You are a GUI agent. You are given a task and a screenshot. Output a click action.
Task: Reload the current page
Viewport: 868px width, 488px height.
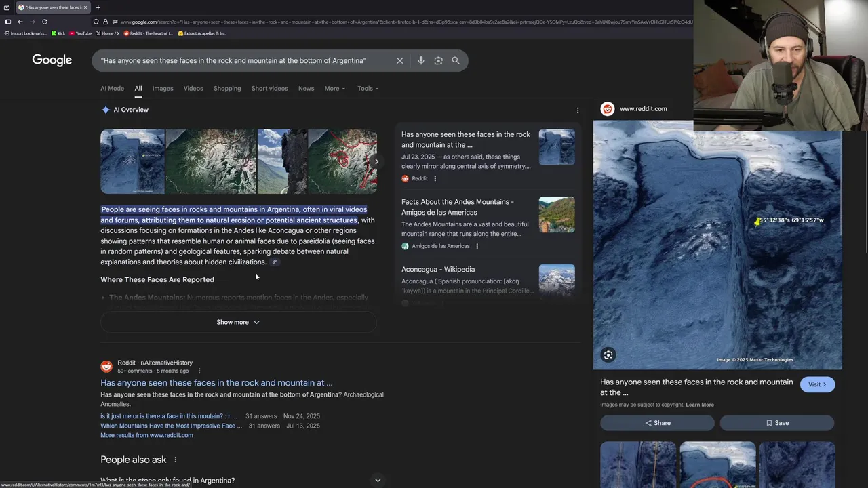point(45,22)
